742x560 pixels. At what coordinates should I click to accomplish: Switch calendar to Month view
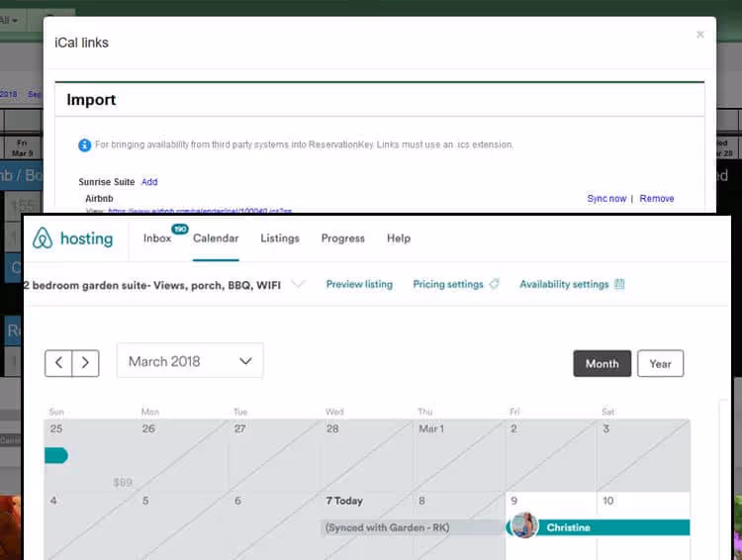tap(602, 363)
